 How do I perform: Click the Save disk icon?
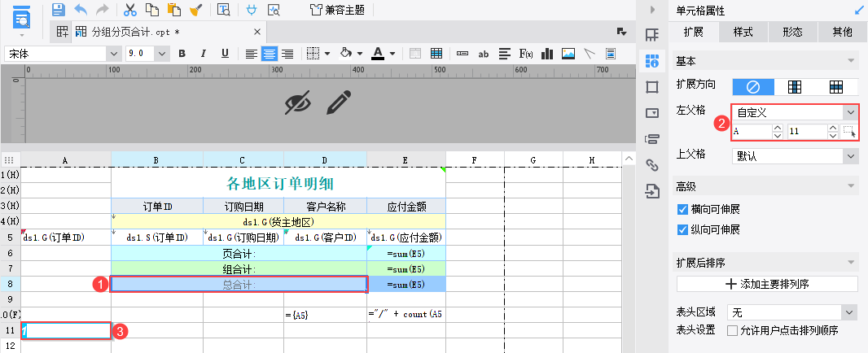[x=59, y=10]
